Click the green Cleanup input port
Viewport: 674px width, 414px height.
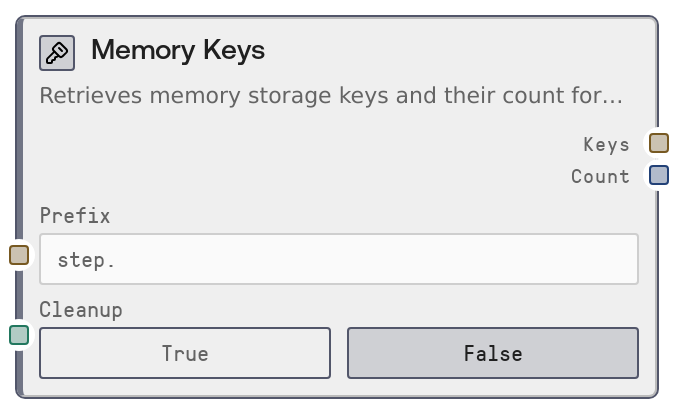pos(19,335)
